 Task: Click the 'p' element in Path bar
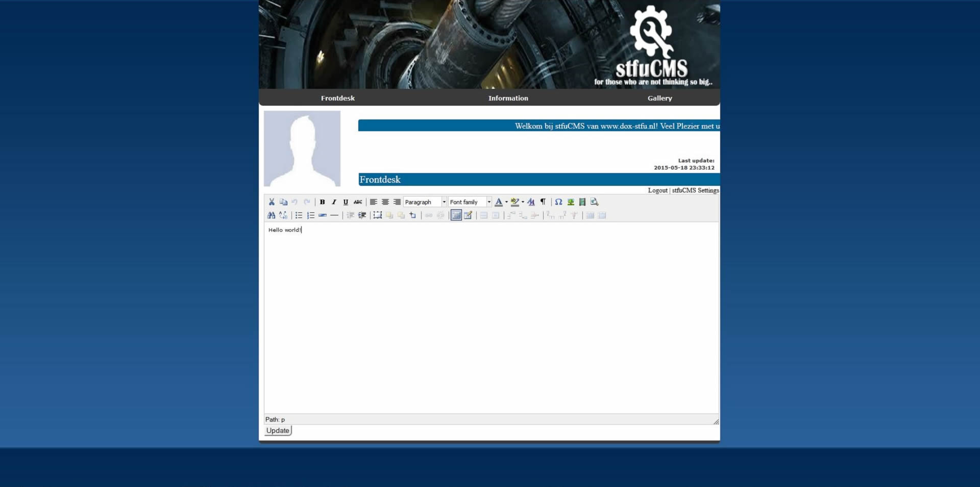pyautogui.click(x=283, y=420)
